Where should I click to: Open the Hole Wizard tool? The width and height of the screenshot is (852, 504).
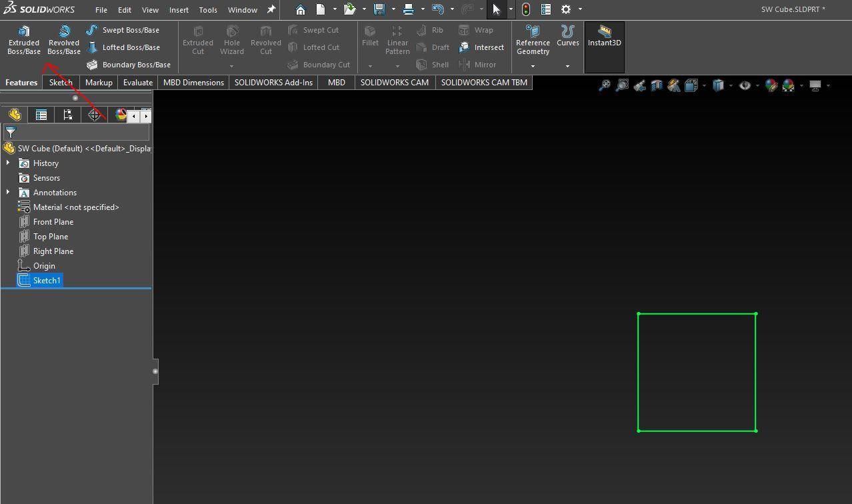[231, 39]
